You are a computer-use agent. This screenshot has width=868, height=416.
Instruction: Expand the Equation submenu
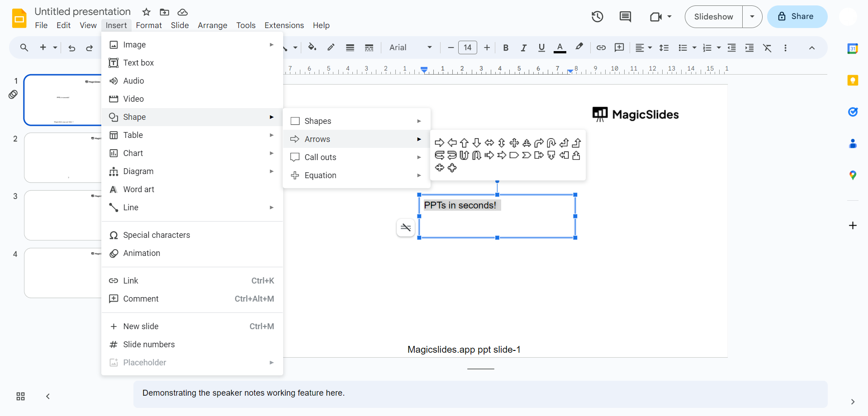pyautogui.click(x=356, y=175)
